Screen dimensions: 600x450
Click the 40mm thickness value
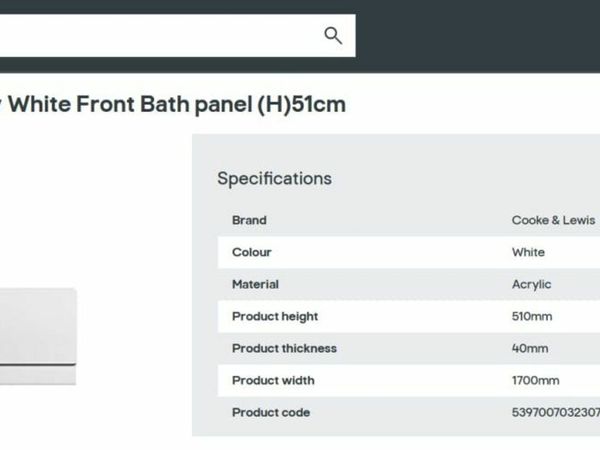(530, 349)
